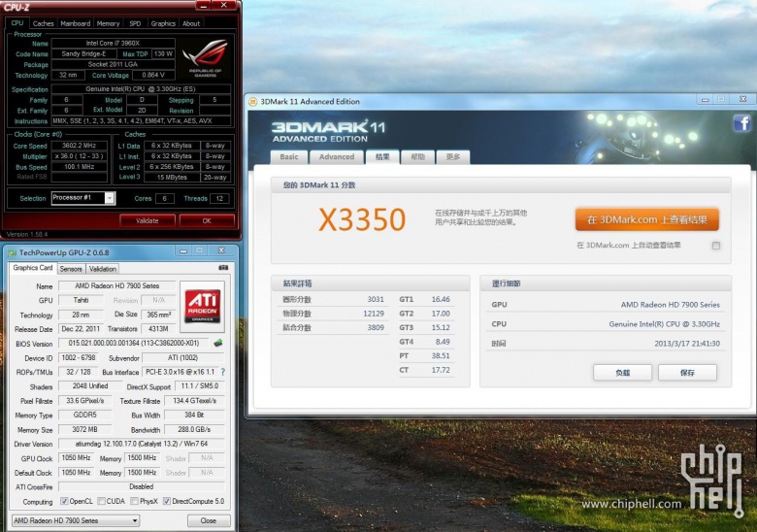Click the Facebook icon in 3DMark 11
The image size is (757, 532).
[741, 123]
